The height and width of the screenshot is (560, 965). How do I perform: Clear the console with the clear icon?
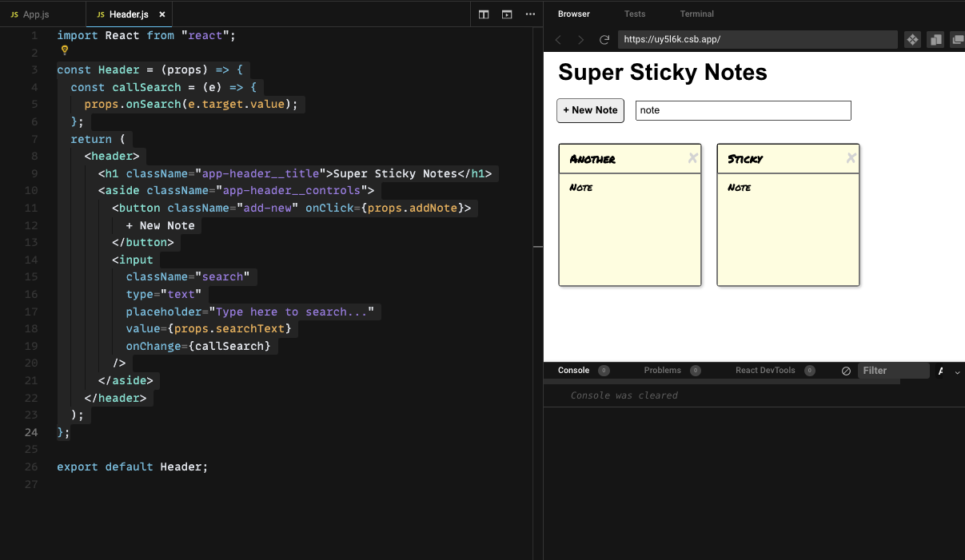(846, 371)
